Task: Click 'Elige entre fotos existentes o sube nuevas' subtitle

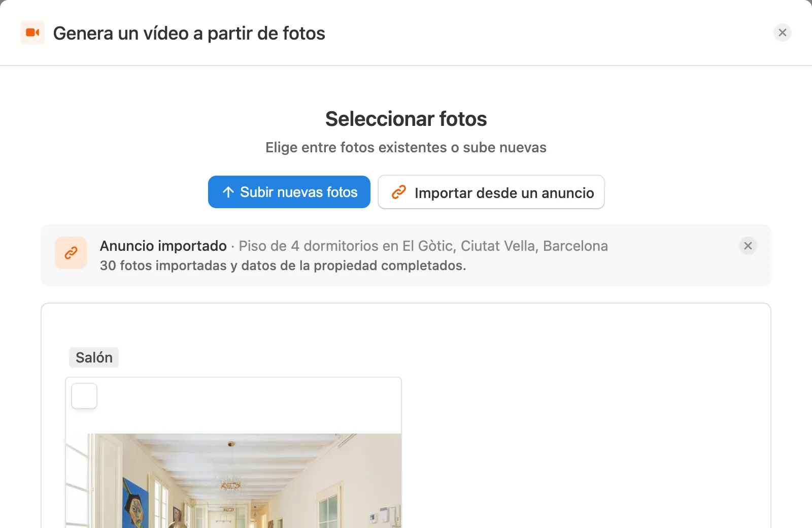Action: 406,147
